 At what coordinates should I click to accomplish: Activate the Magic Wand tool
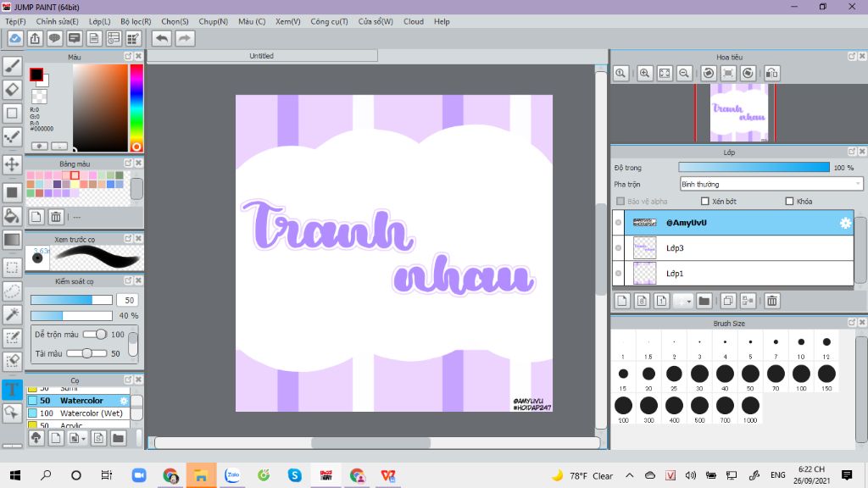[x=12, y=314]
